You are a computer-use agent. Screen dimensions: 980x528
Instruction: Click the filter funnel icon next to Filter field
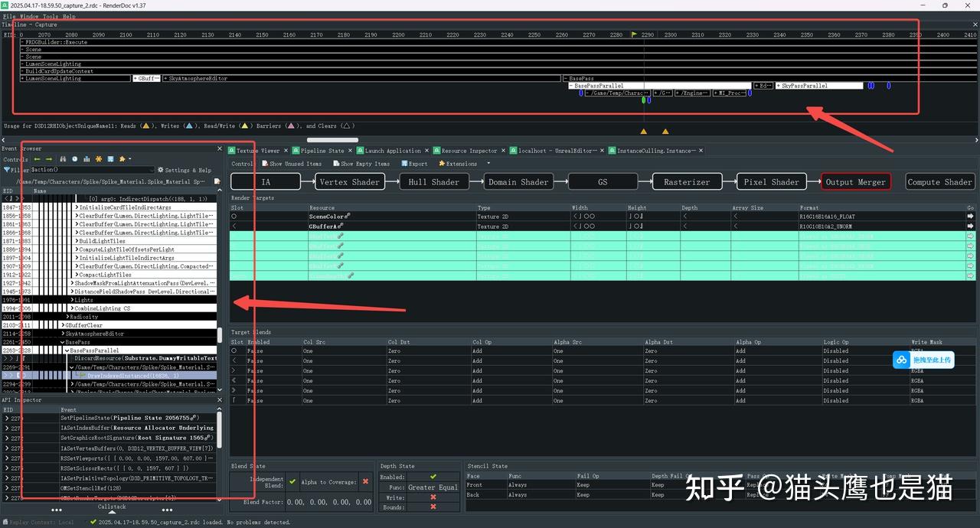[x=7, y=169]
